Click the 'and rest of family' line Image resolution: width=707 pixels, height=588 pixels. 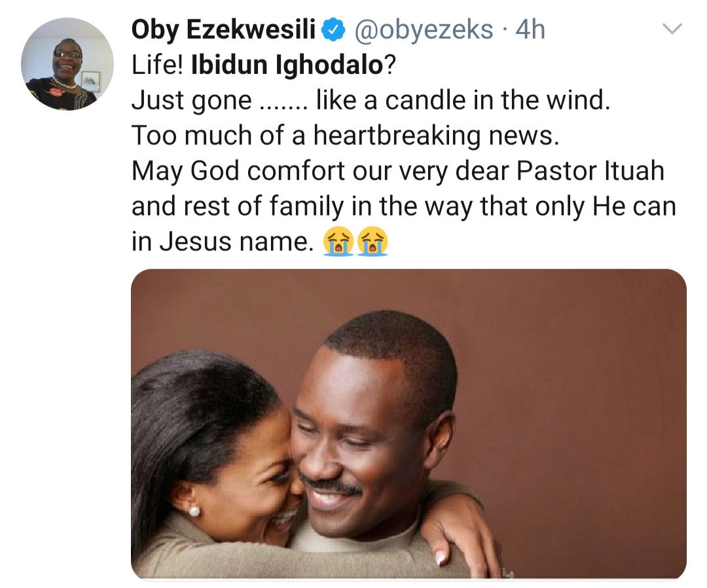click(x=403, y=206)
